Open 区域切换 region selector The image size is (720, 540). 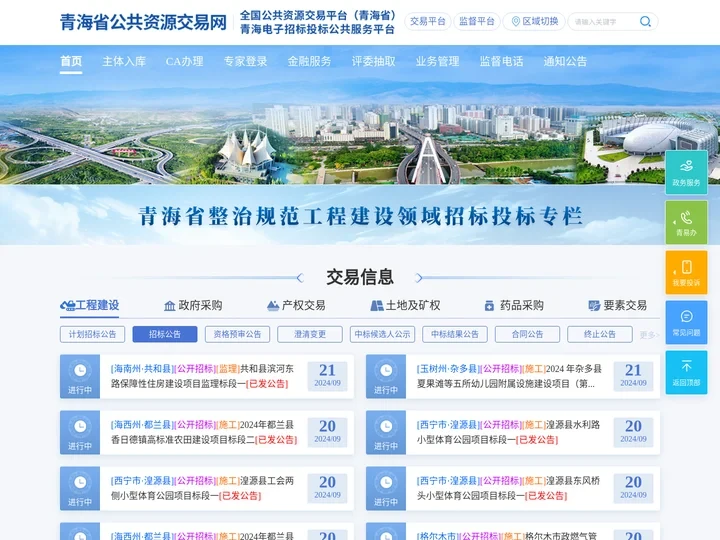tap(534, 22)
